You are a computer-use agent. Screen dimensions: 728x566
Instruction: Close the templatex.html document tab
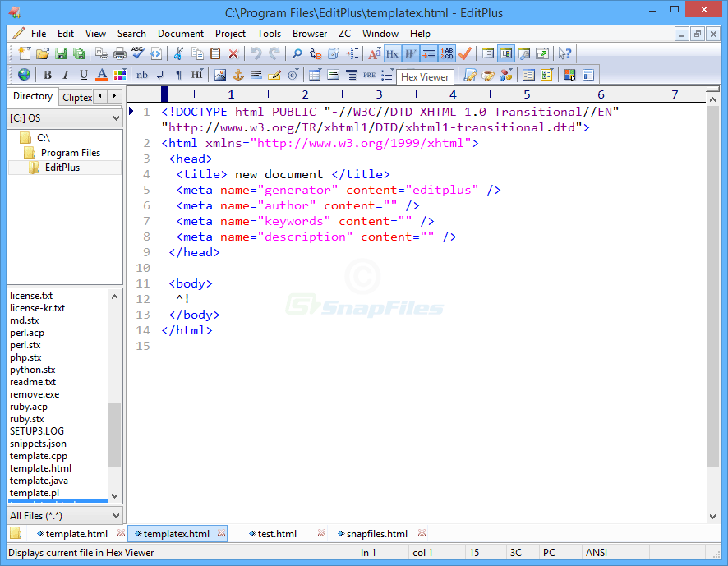222,533
